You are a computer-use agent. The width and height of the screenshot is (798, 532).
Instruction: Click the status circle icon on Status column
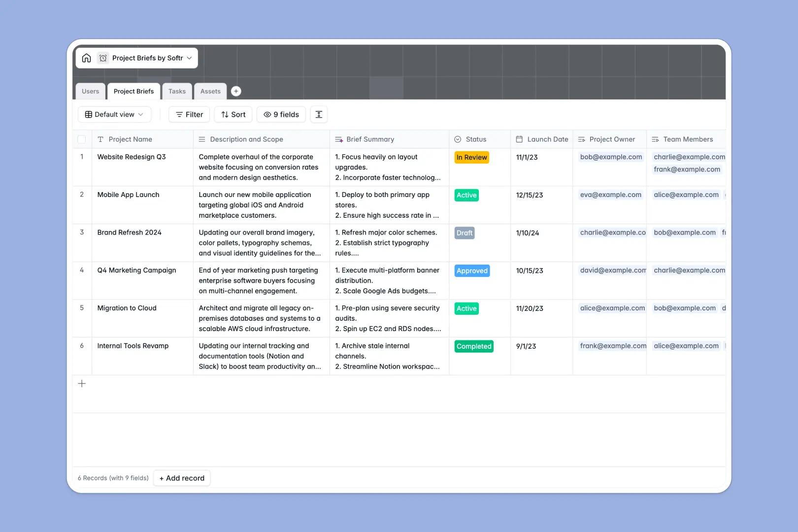coord(458,139)
